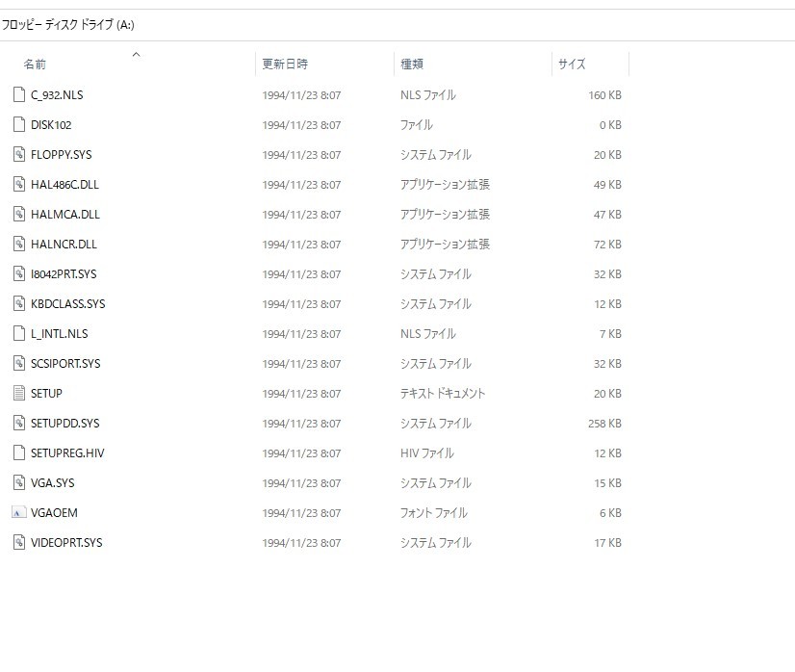
Task: Click the 6 KB size value
Action: tap(610, 513)
